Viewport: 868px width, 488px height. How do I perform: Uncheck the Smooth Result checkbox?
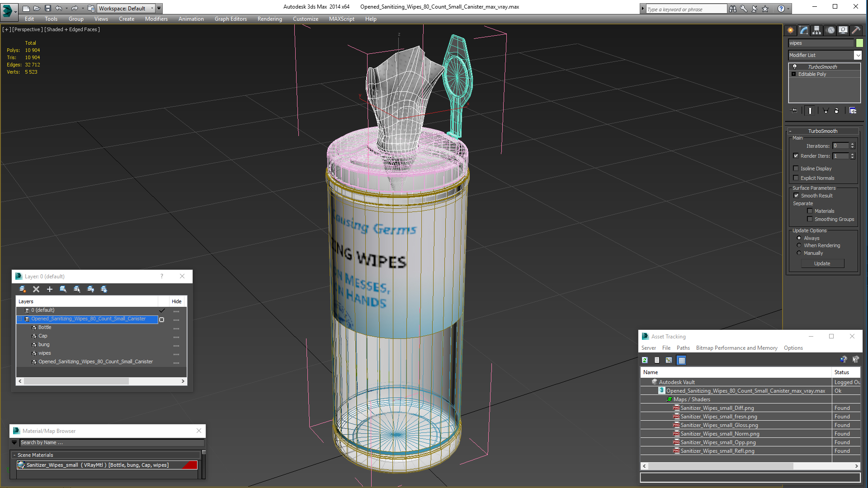coord(796,196)
